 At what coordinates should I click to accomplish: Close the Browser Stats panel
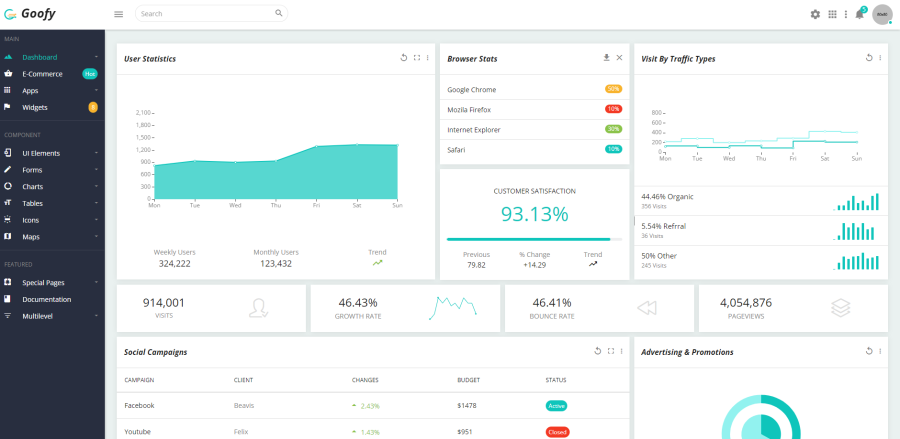tap(619, 57)
